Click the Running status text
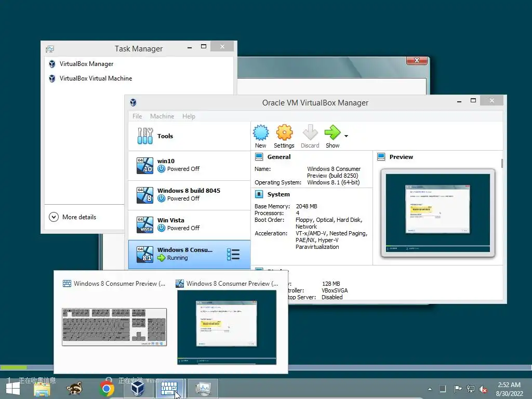This screenshot has height=399, width=532. pos(177,258)
